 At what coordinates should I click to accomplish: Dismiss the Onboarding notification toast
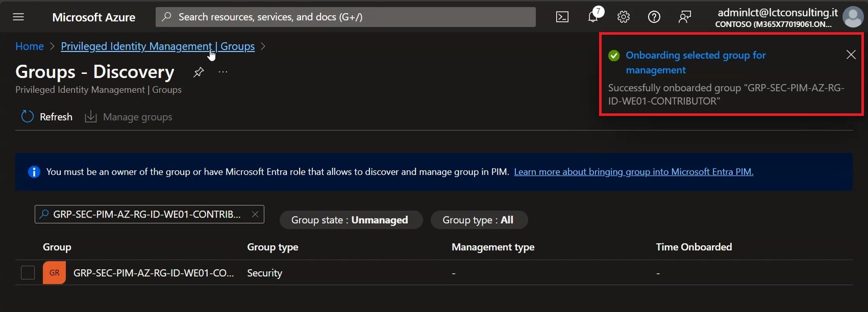(851, 55)
